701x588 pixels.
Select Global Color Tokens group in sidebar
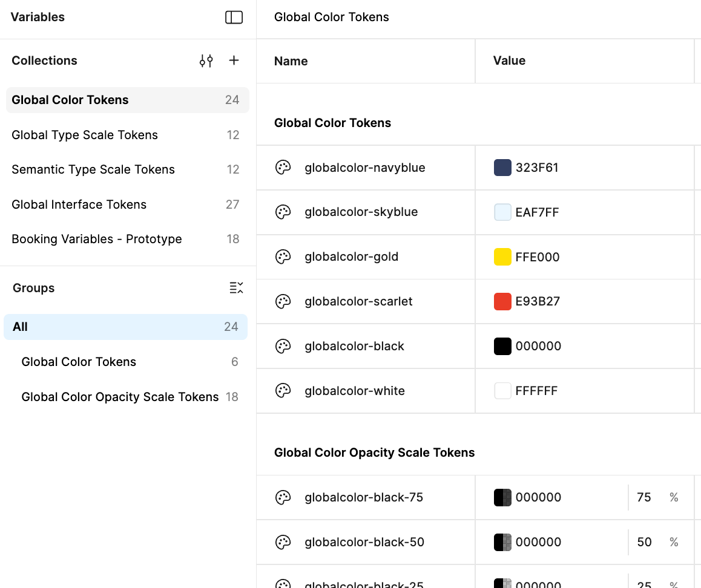[x=79, y=362]
